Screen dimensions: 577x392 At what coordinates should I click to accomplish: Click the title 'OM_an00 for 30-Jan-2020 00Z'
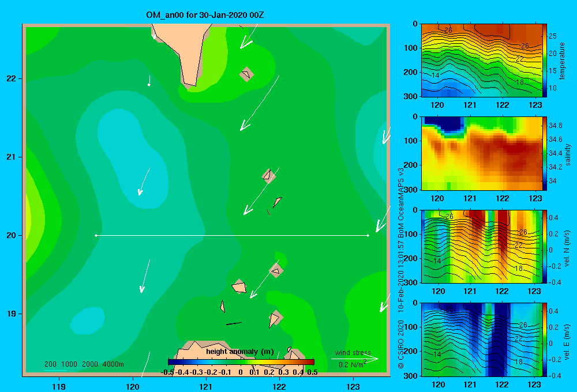tap(205, 15)
